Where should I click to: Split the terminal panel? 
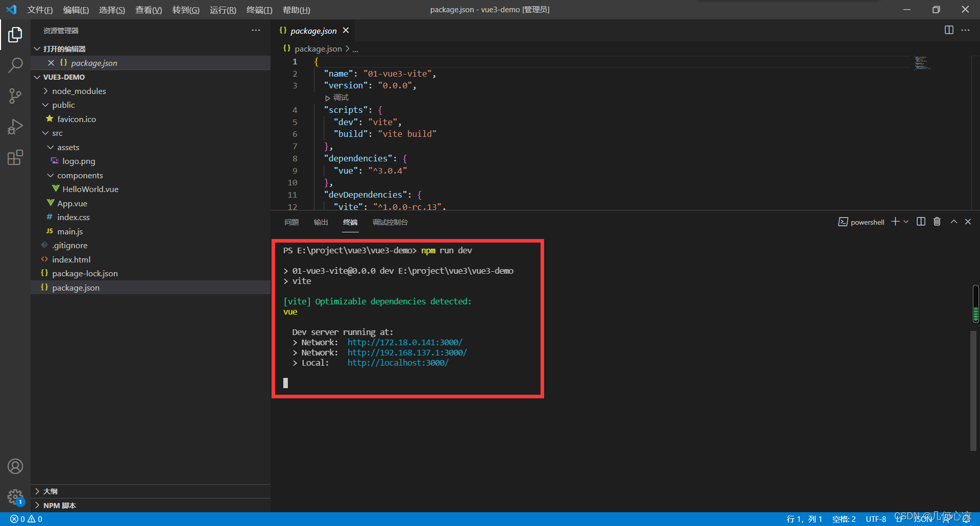point(921,222)
